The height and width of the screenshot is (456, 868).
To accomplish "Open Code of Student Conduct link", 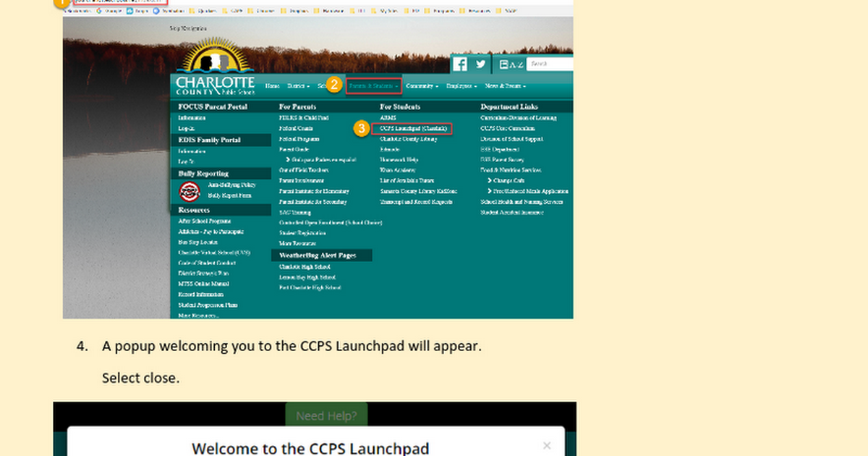I will click(x=208, y=263).
